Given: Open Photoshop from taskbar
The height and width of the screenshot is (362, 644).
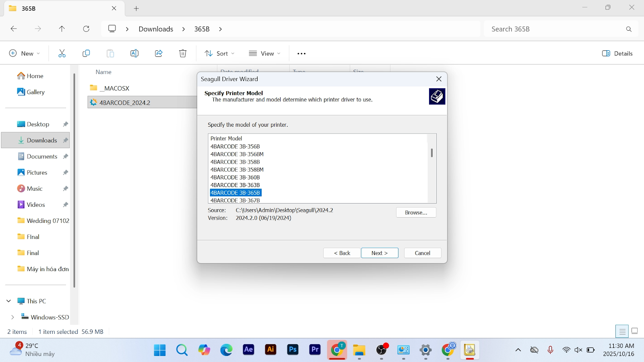Looking at the screenshot, I should 293,350.
